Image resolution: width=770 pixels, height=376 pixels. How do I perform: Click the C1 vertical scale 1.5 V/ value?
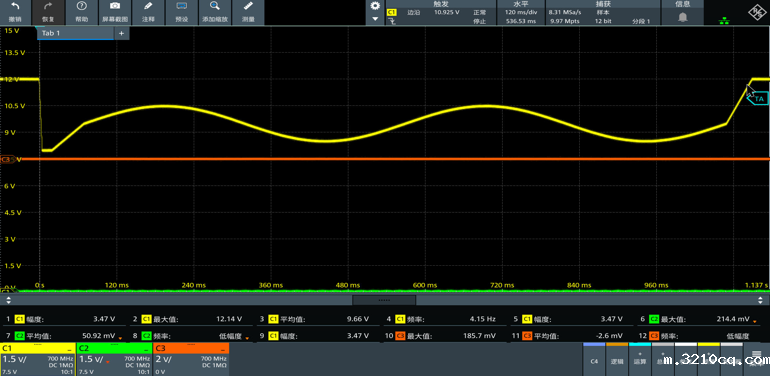[14, 359]
